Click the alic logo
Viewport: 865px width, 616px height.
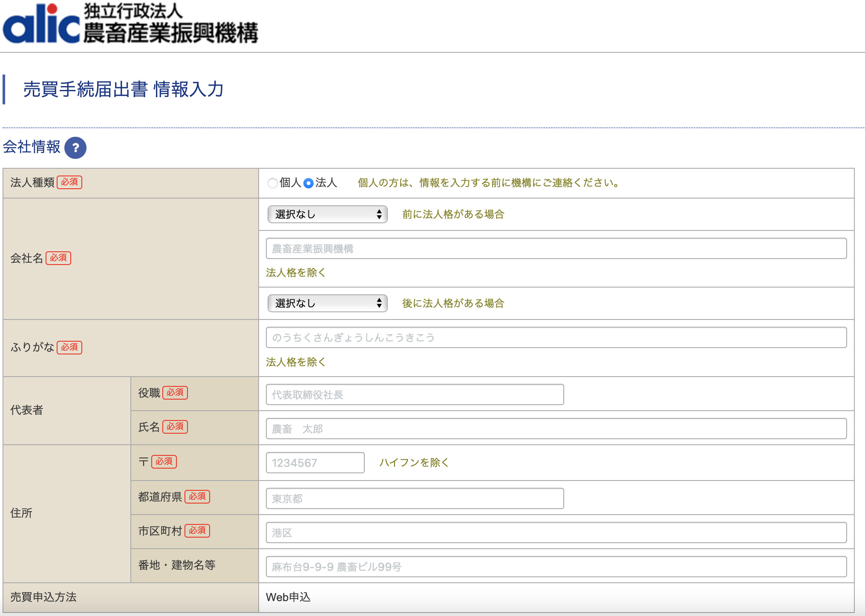(41, 24)
